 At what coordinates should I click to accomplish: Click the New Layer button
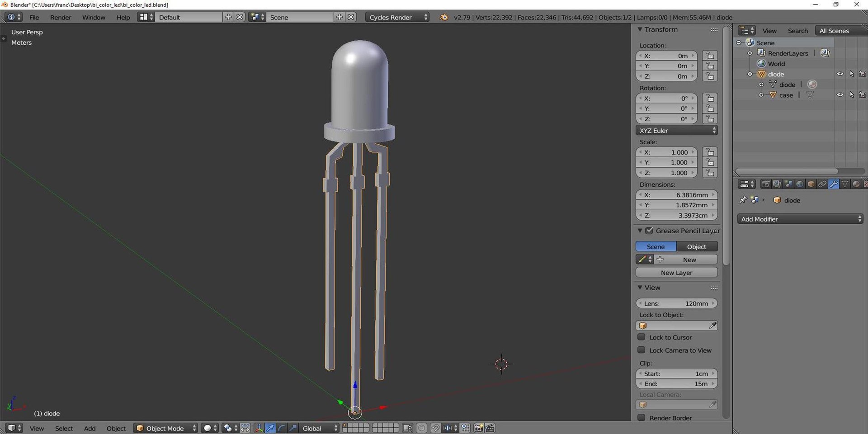[x=676, y=273]
